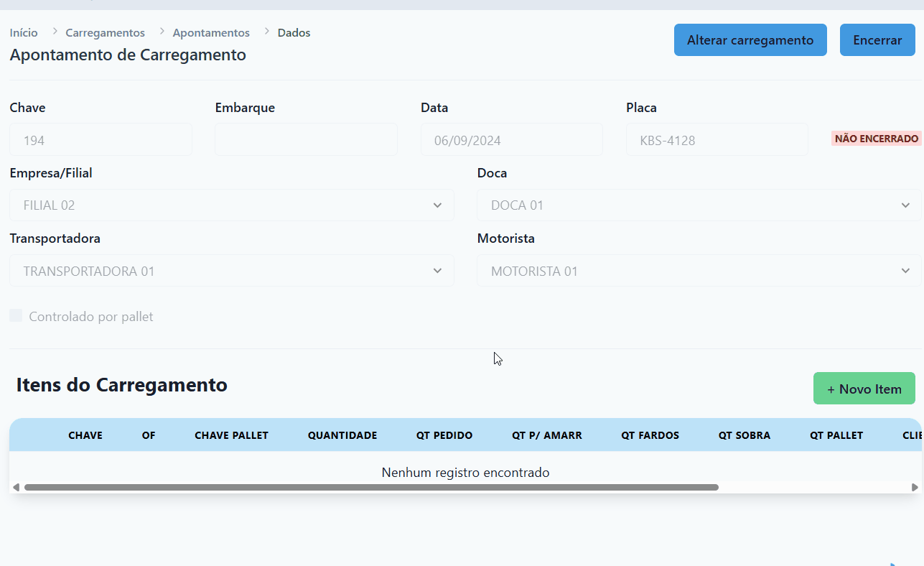Click the table's left scroll arrow

pos(16,487)
